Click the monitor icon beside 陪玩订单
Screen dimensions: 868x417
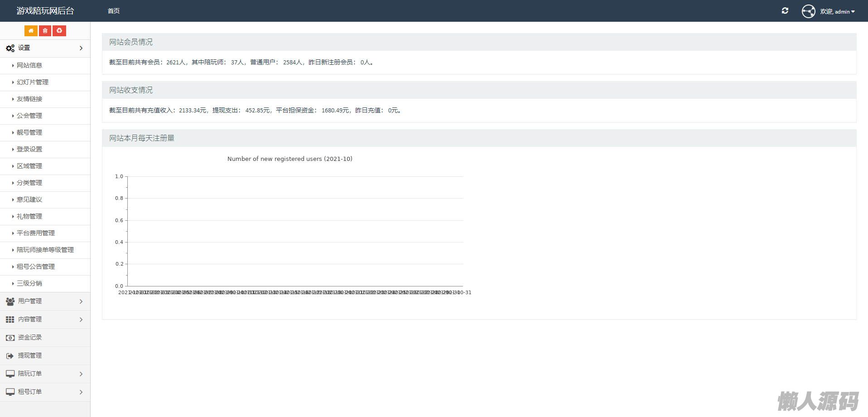coord(10,374)
